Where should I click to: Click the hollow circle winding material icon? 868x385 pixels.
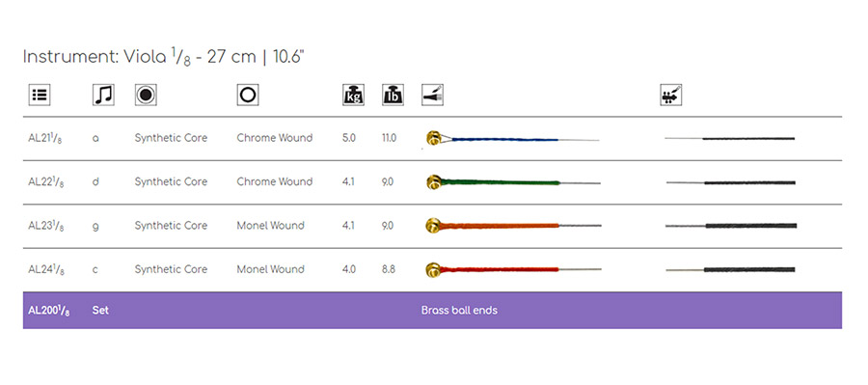click(x=248, y=95)
